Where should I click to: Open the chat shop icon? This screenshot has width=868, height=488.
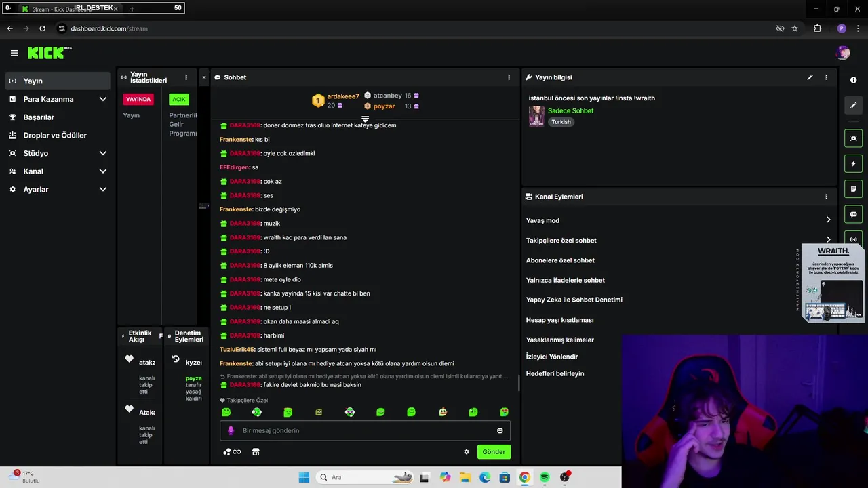256,452
